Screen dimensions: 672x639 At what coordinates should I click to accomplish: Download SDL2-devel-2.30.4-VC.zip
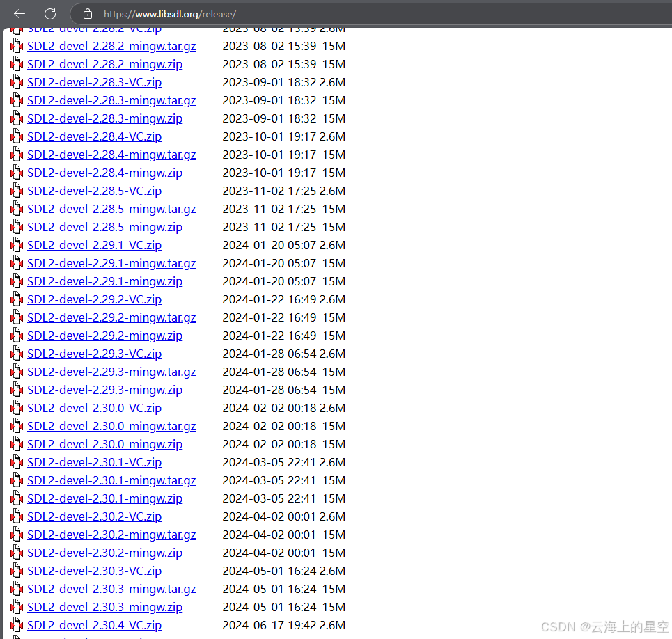pyautogui.click(x=94, y=625)
